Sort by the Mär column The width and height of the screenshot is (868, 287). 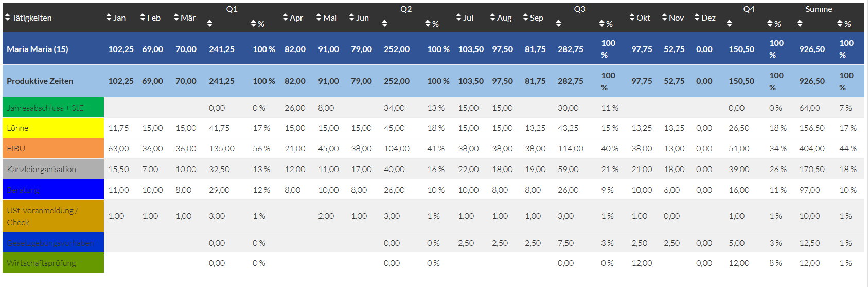point(184,18)
